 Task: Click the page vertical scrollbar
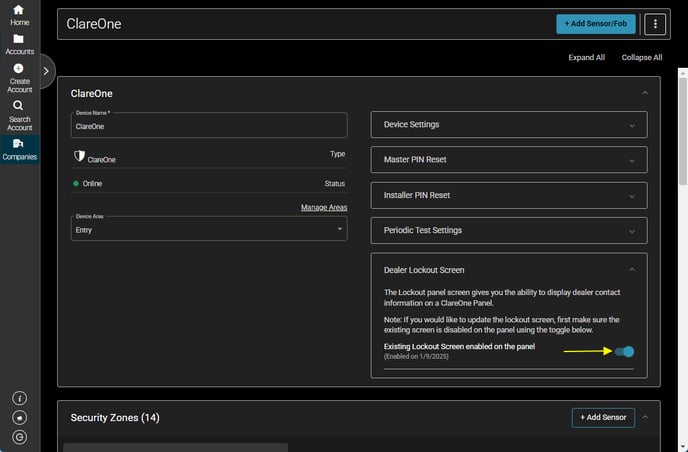(x=683, y=132)
